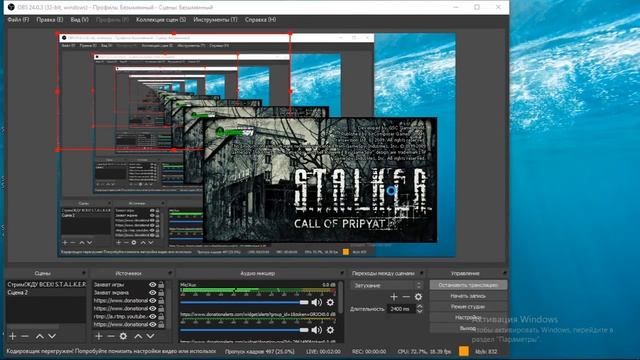Hide the rtmp youtube source via eye icon

click(152, 316)
